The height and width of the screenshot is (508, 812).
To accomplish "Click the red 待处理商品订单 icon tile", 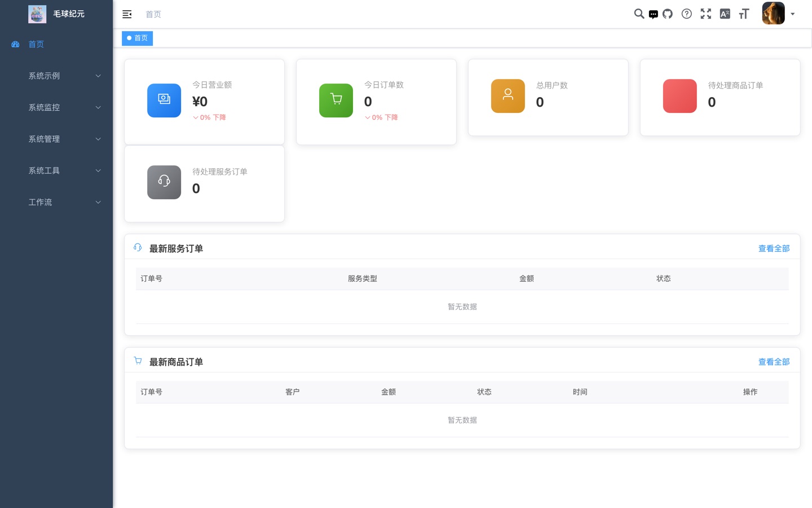I will click(x=680, y=96).
